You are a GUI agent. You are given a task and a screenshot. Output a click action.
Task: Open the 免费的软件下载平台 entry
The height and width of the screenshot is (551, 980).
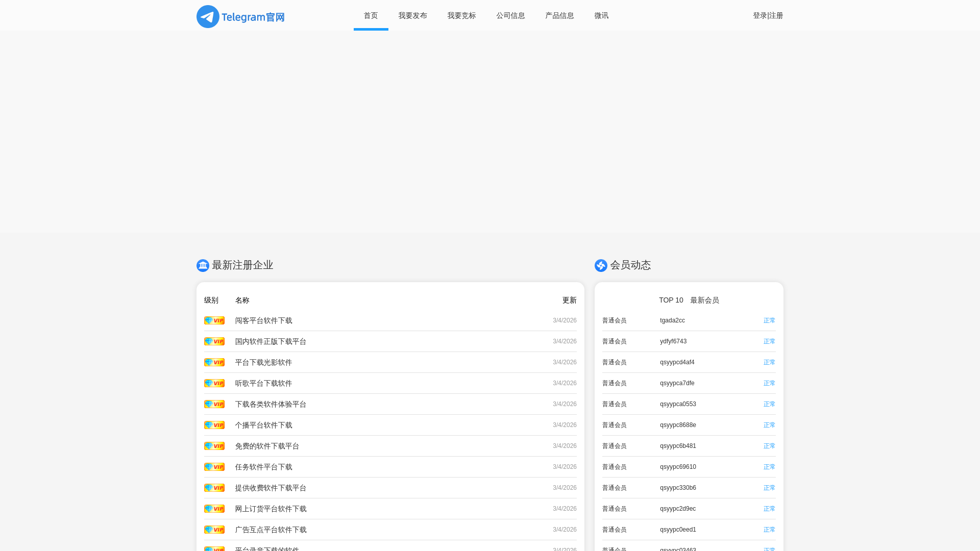tap(267, 446)
